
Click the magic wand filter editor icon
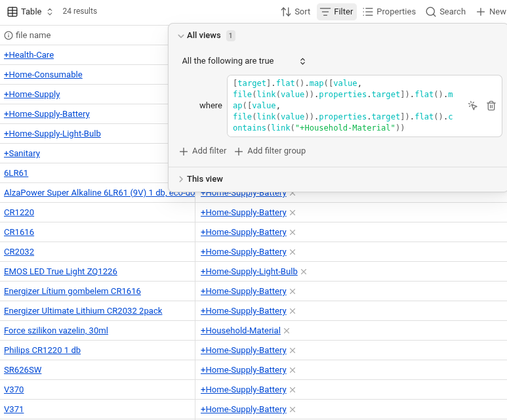pyautogui.click(x=472, y=106)
